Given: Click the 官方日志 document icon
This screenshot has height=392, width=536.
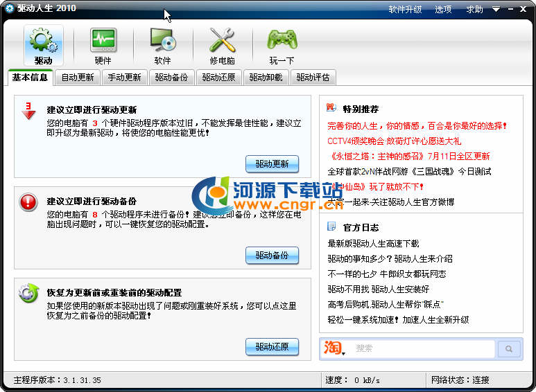Looking at the screenshot, I should coord(331,226).
